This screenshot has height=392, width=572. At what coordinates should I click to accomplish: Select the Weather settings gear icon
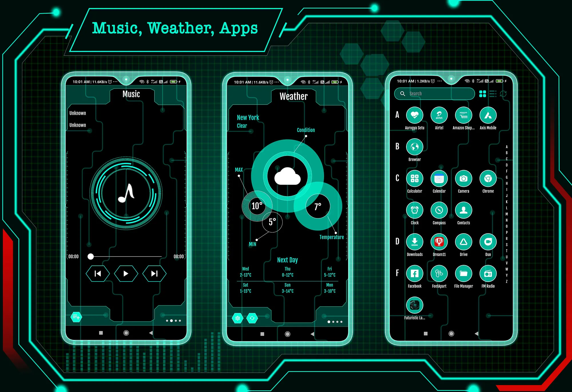(x=237, y=317)
